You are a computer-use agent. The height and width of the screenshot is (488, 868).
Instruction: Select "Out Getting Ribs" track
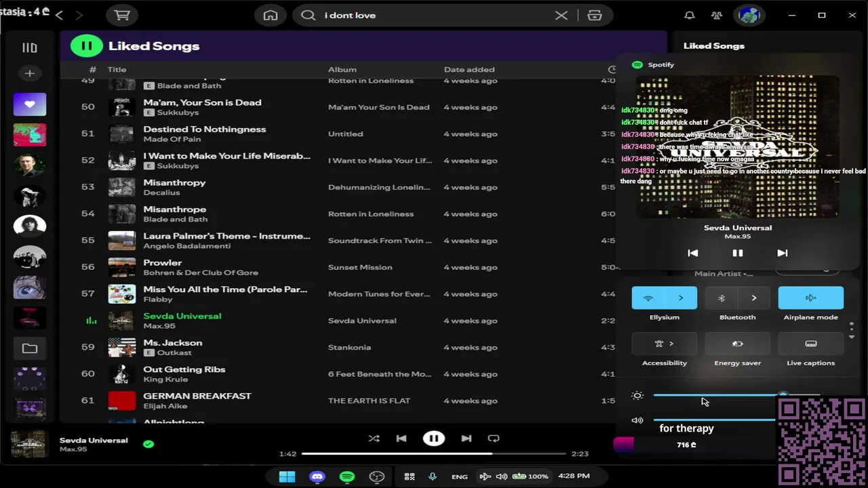click(x=184, y=369)
